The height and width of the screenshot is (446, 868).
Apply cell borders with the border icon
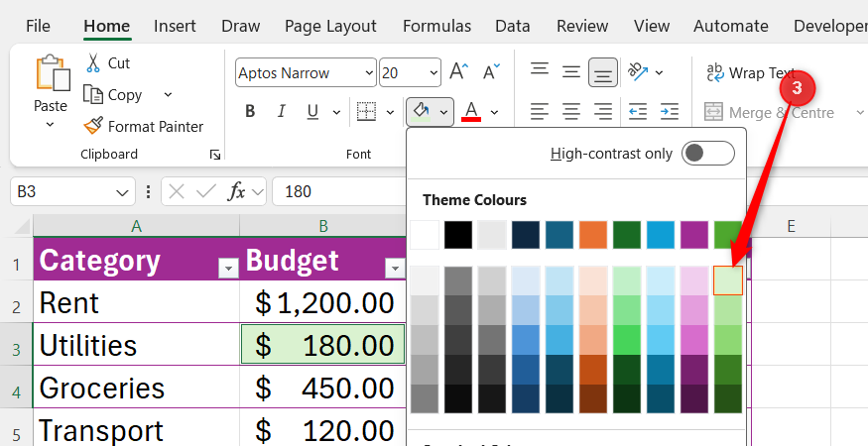[366, 112]
